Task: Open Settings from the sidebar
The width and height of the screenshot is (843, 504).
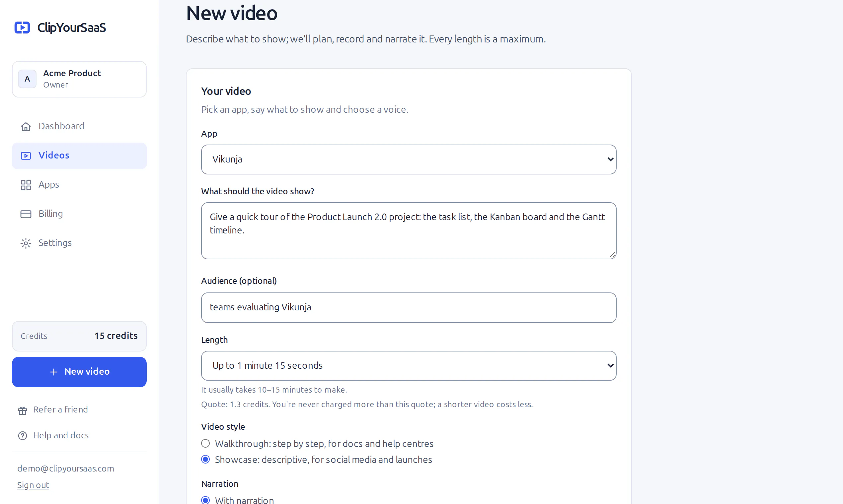Action: pyautogui.click(x=79, y=243)
